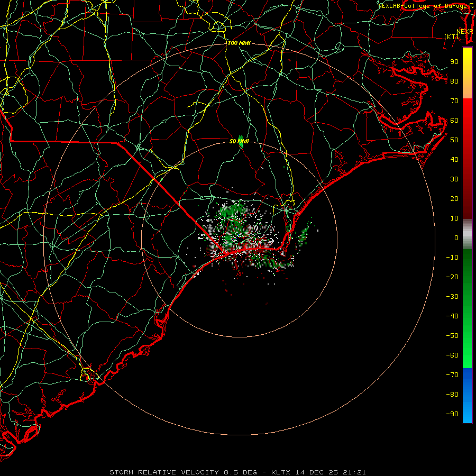This screenshot has height=476, width=476.
Task: Click "0.5 DEG" elevation in bottom caption
Action: point(240,472)
